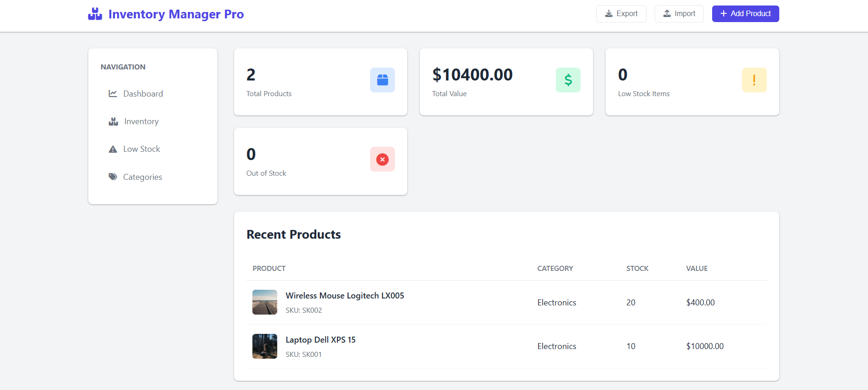Click the tags icon beside Categories
The width and height of the screenshot is (868, 390).
coord(113,177)
